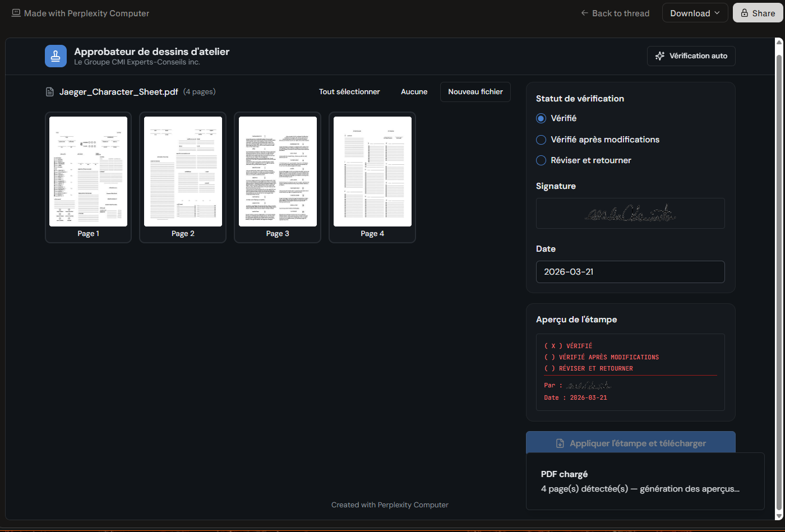This screenshot has height=532, width=785.
Task: Click the blue stamp app logo icon
Action: (56, 56)
